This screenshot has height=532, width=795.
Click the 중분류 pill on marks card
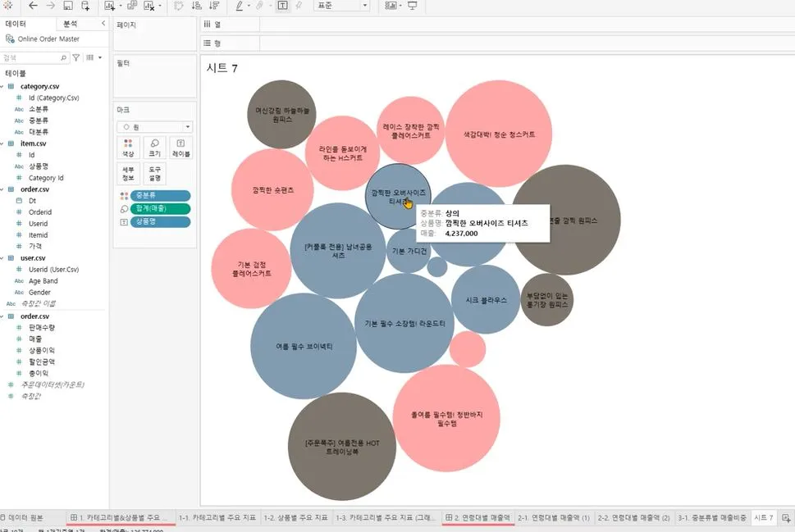pyautogui.click(x=160, y=196)
